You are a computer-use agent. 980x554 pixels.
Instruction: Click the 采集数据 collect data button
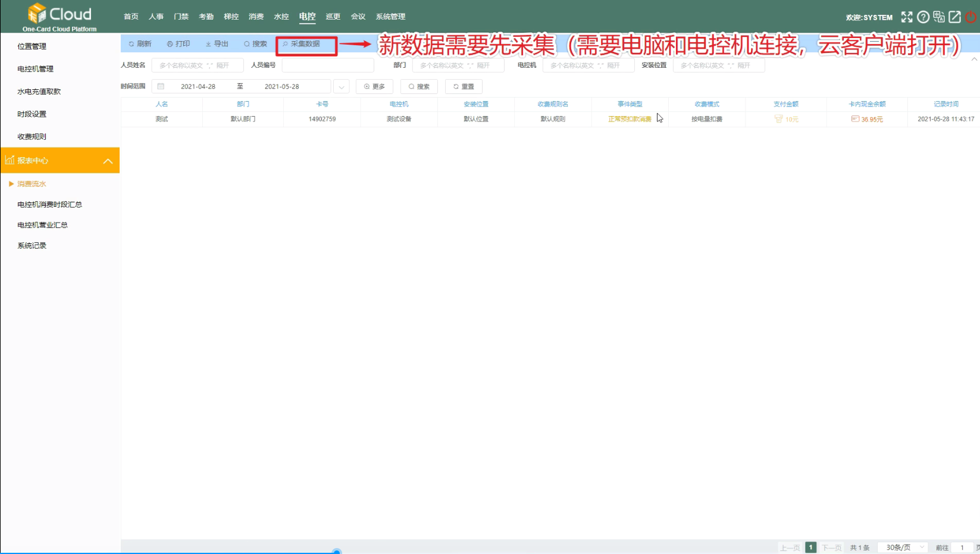pos(306,43)
